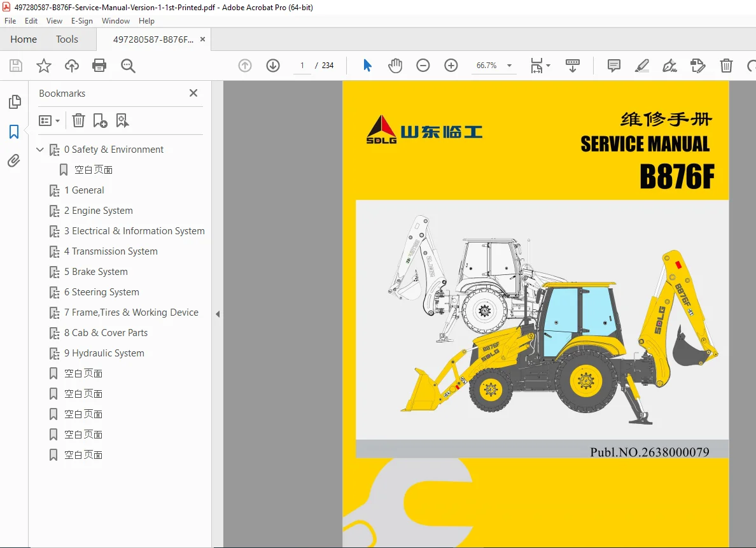Select the 497280587-B876F document tab
The image size is (756, 548).
click(153, 39)
